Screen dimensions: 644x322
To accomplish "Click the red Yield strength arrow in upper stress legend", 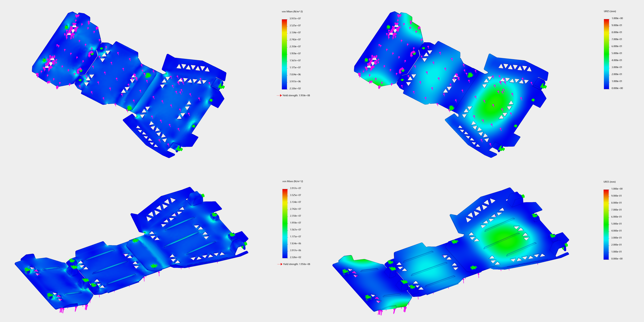I will 279,95.
